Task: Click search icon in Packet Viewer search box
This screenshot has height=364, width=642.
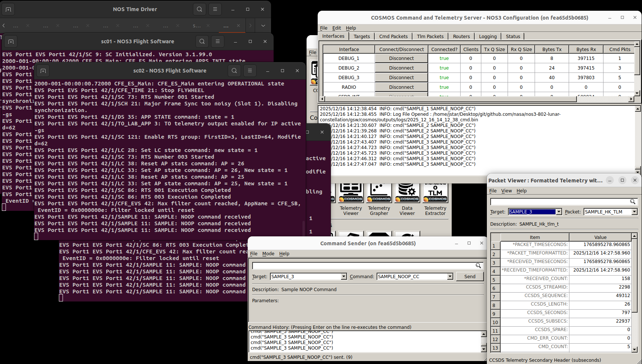Action: (x=633, y=202)
